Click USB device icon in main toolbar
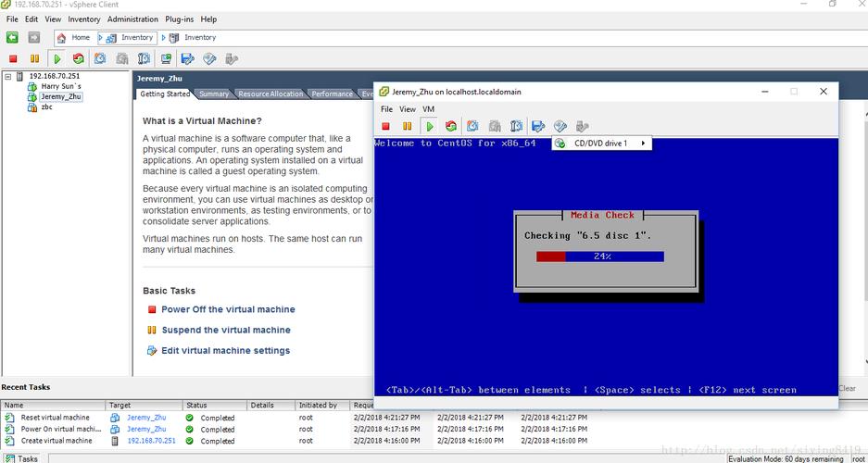Viewport: 868px width, 463px height. 232,58
